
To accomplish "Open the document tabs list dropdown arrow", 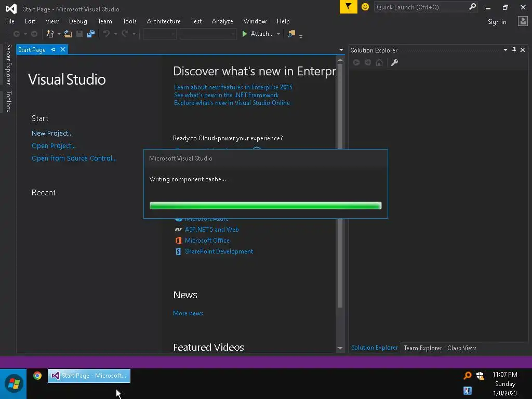I will tap(341, 50).
